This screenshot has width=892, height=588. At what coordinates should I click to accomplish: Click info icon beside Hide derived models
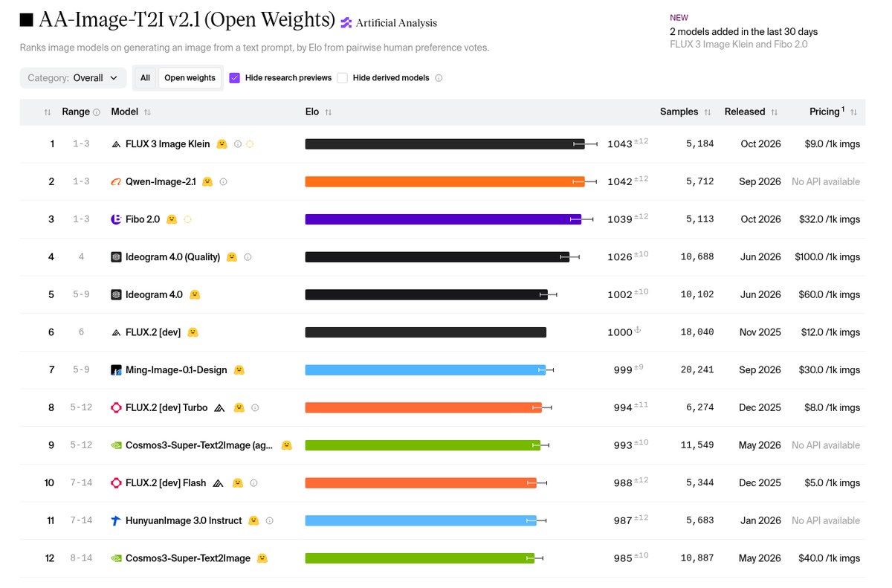(439, 78)
